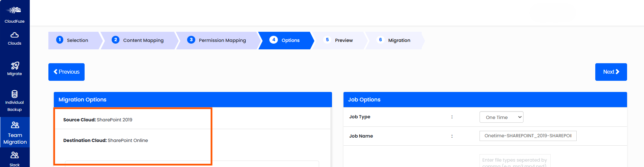Screen dimensions: 644x167
Task: Open the Slack sidebar icon
Action: 15,155
